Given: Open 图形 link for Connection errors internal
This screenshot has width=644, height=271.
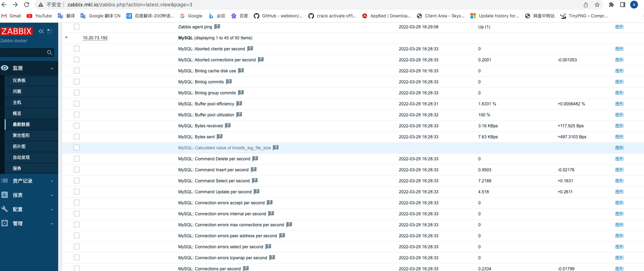Looking at the screenshot, I should pyautogui.click(x=620, y=214).
